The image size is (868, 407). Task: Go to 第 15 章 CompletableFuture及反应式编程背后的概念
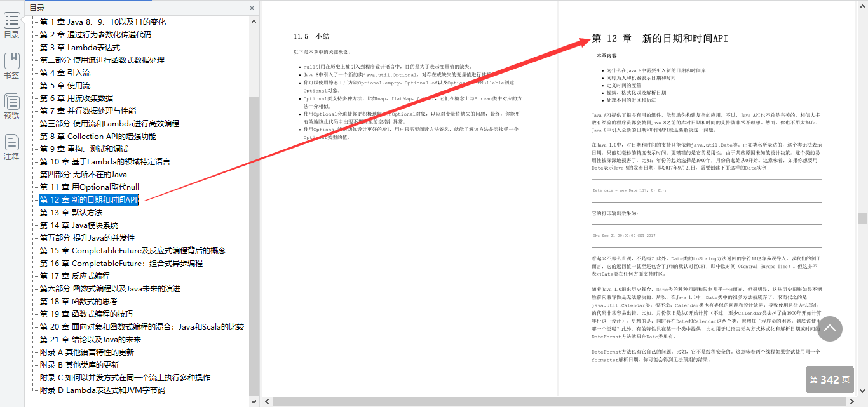133,250
